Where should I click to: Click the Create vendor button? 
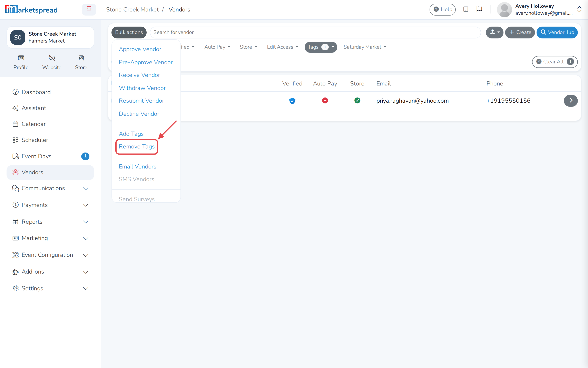[520, 32]
